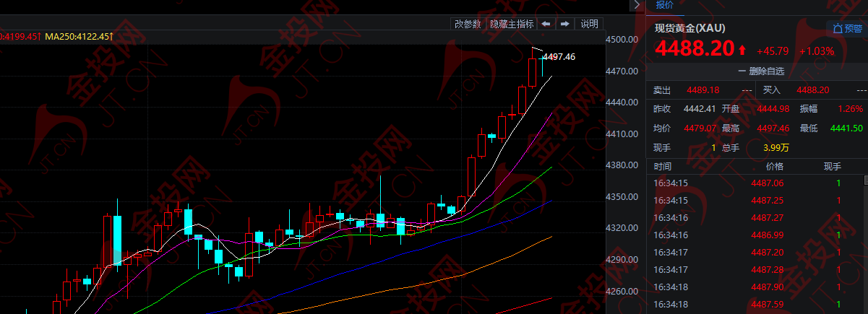
Task: Click 隐藏主指标 to hide main indicator
Action: [x=512, y=24]
